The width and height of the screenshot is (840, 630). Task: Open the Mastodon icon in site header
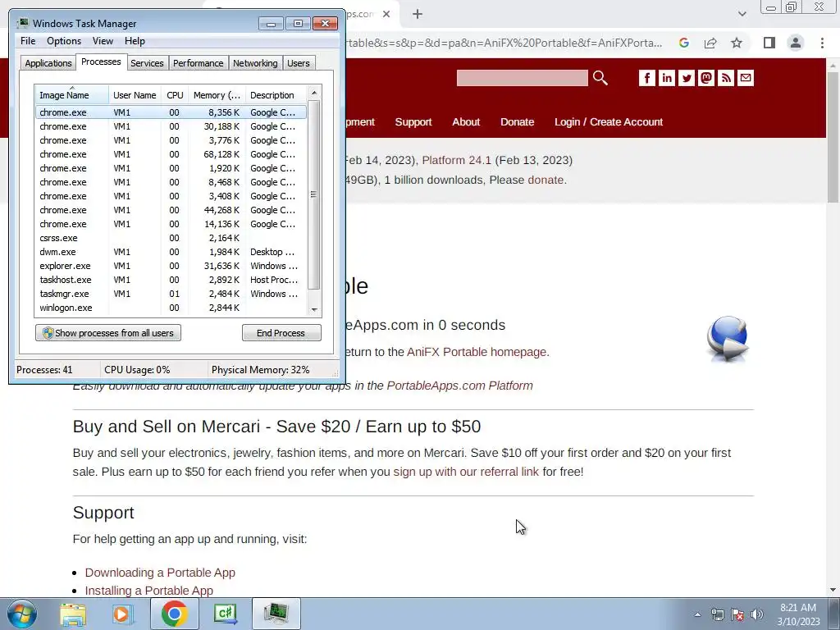[706, 78]
